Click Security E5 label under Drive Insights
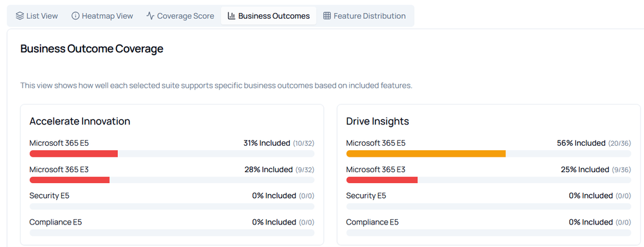Image resolution: width=644 pixels, height=247 pixels. coord(366,195)
